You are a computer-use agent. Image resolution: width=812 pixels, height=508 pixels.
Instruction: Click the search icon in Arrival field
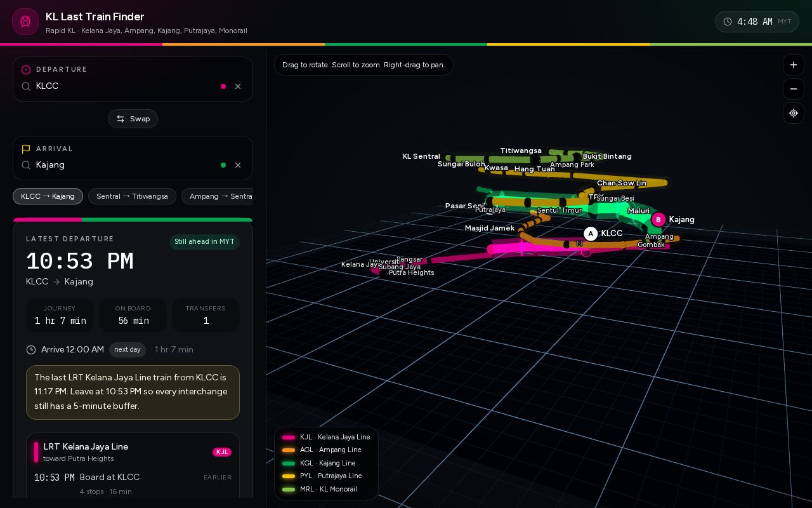click(x=26, y=165)
